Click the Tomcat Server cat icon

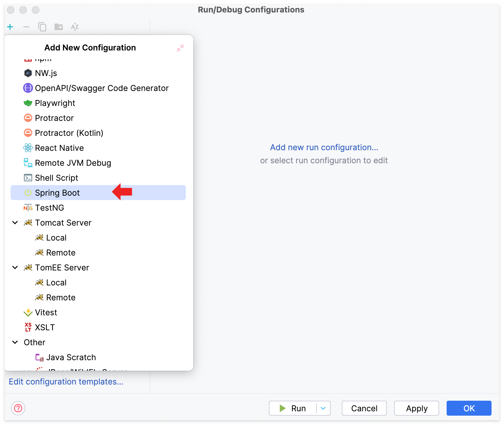click(x=28, y=223)
